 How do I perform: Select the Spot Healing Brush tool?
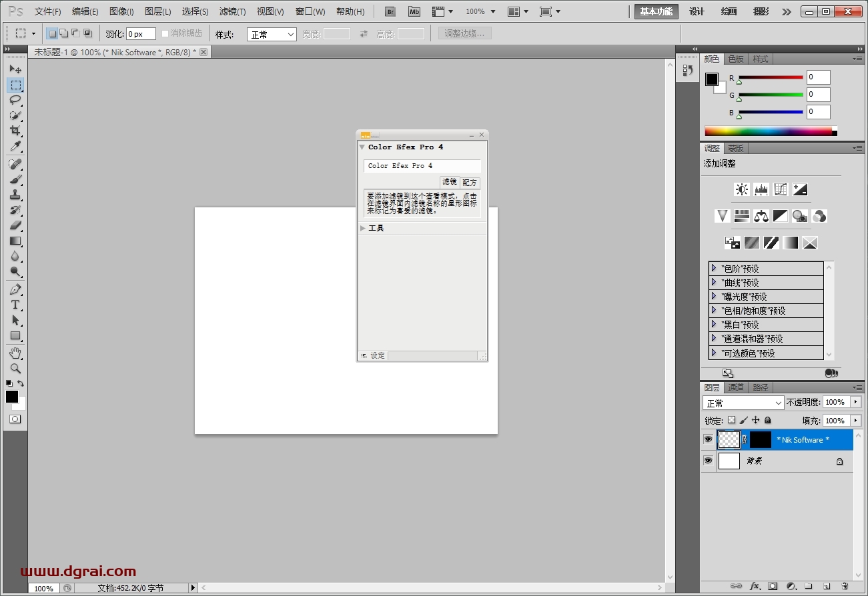click(15, 164)
